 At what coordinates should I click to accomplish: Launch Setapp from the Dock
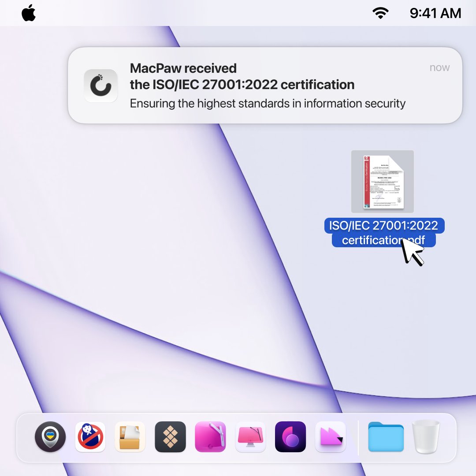click(x=170, y=438)
